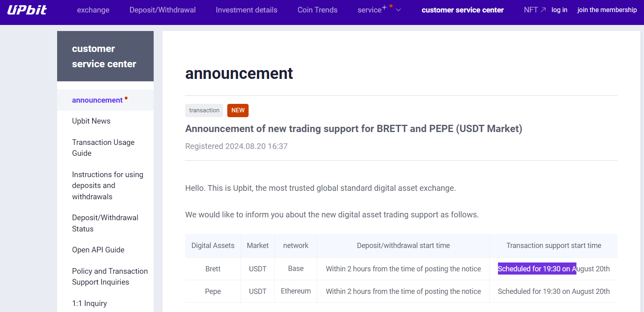644x312 pixels.
Task: Click the Registered 2024.08.20 16:37 date
Action: [x=237, y=147]
